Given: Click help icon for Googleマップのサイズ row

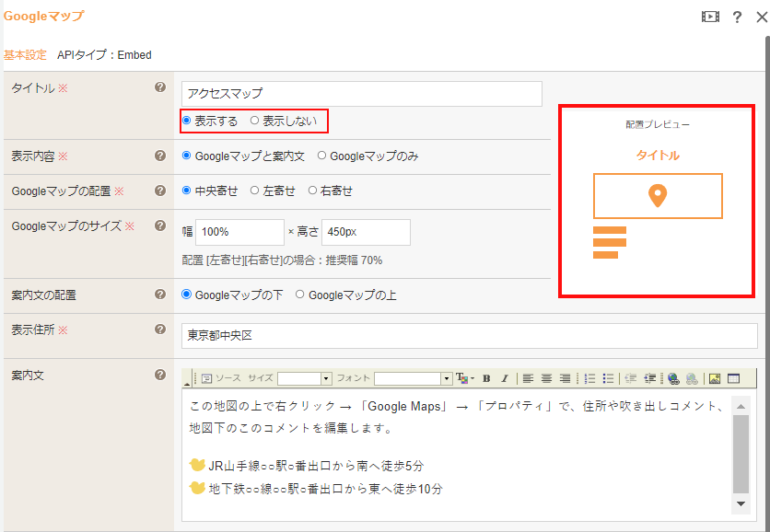Looking at the screenshot, I should (x=160, y=226).
